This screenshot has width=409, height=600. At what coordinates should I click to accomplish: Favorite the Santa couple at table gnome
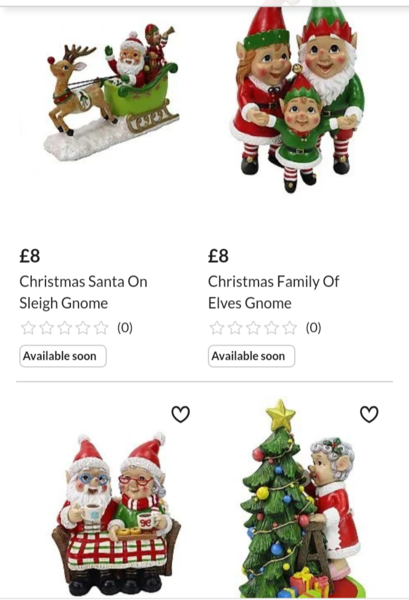pyautogui.click(x=180, y=414)
